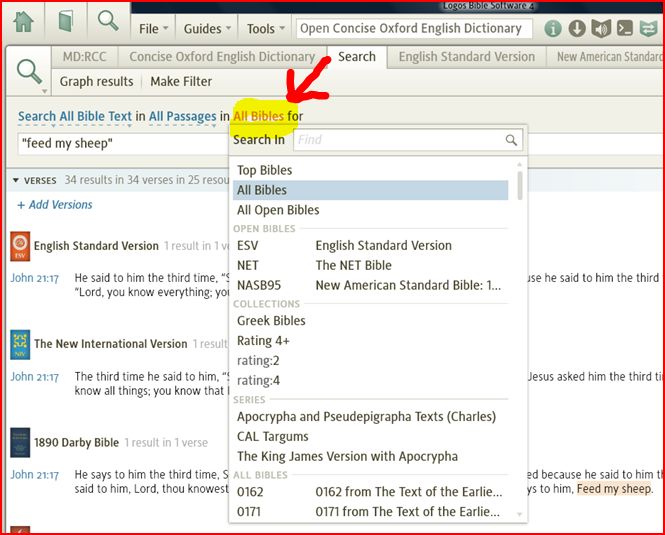Image resolution: width=665 pixels, height=535 pixels.
Task: Select the Greek Bibles collection
Action: click(370, 321)
